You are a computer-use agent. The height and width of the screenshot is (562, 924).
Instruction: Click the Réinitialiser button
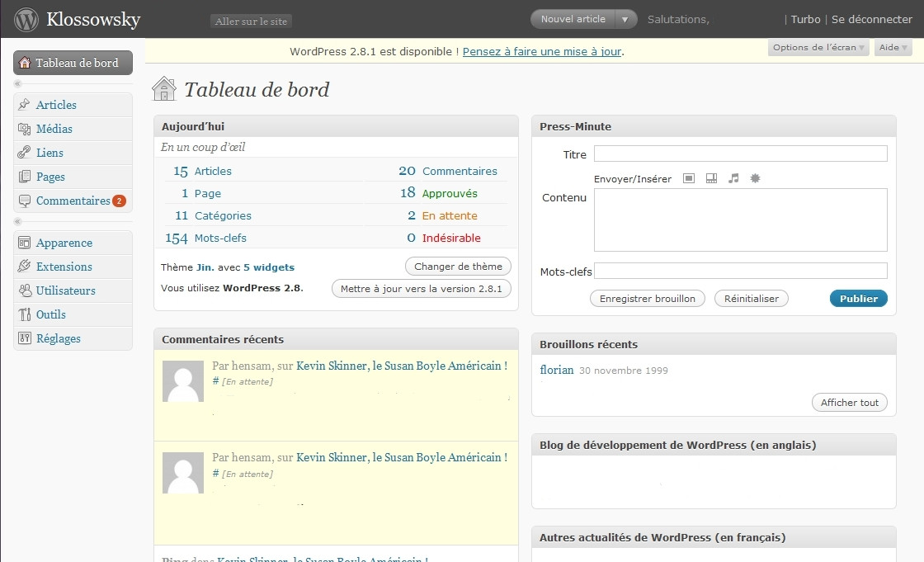pyautogui.click(x=752, y=299)
